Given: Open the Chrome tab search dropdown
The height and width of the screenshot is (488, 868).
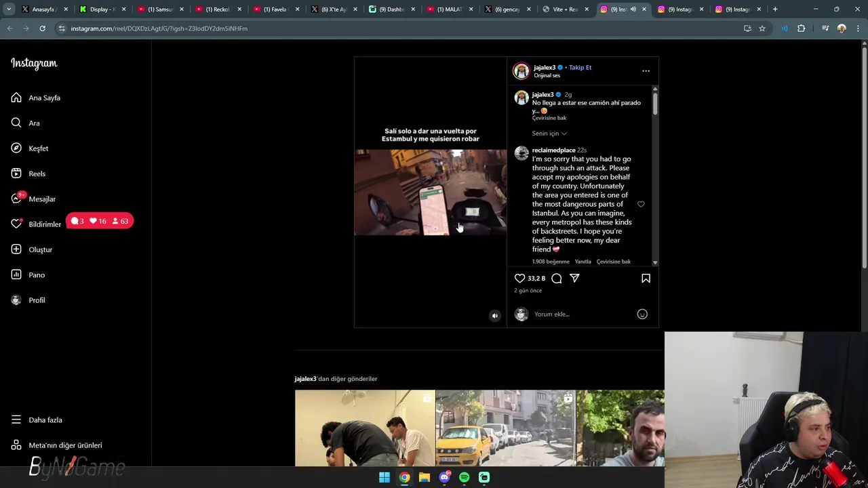Looking at the screenshot, I should pyautogui.click(x=9, y=9).
